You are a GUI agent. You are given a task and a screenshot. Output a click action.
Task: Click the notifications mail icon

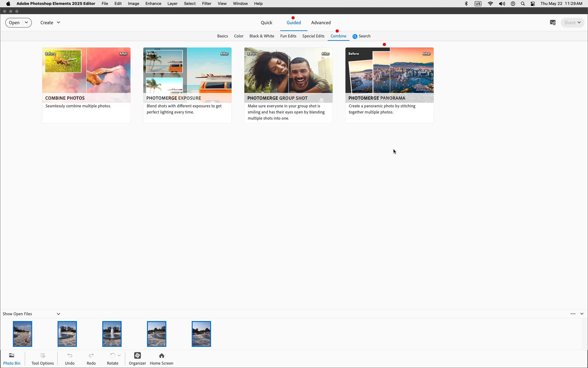[552, 23]
